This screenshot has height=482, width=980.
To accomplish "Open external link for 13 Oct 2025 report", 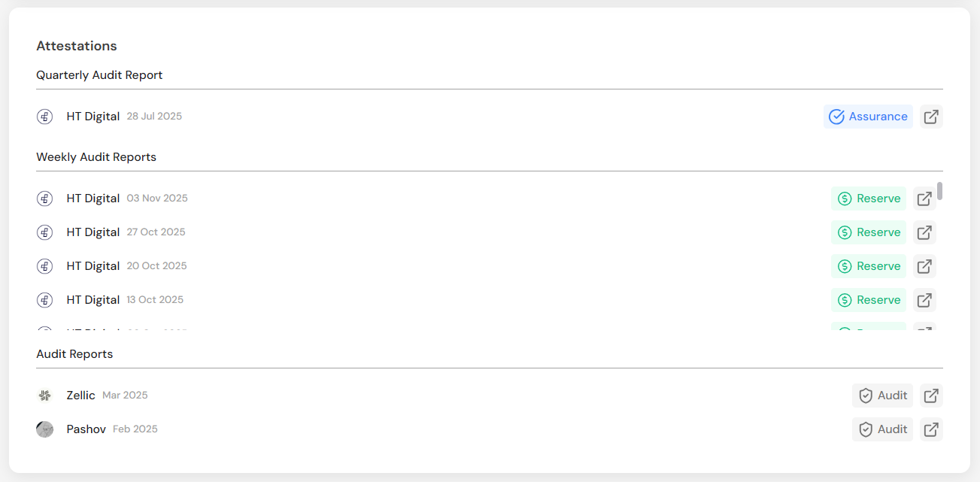I will point(924,300).
